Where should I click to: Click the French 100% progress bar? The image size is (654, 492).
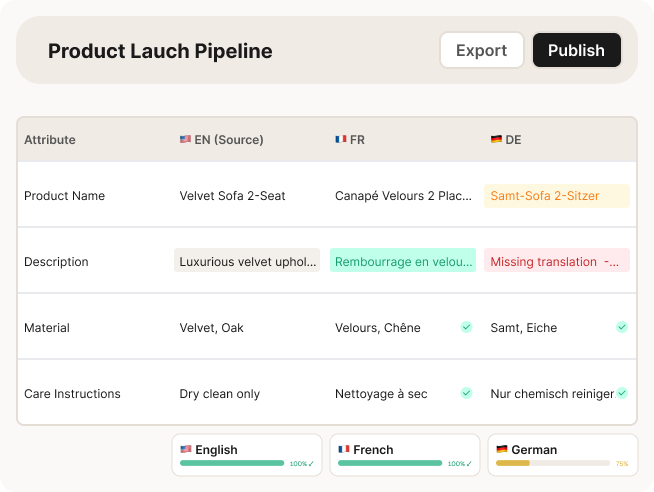[390, 464]
